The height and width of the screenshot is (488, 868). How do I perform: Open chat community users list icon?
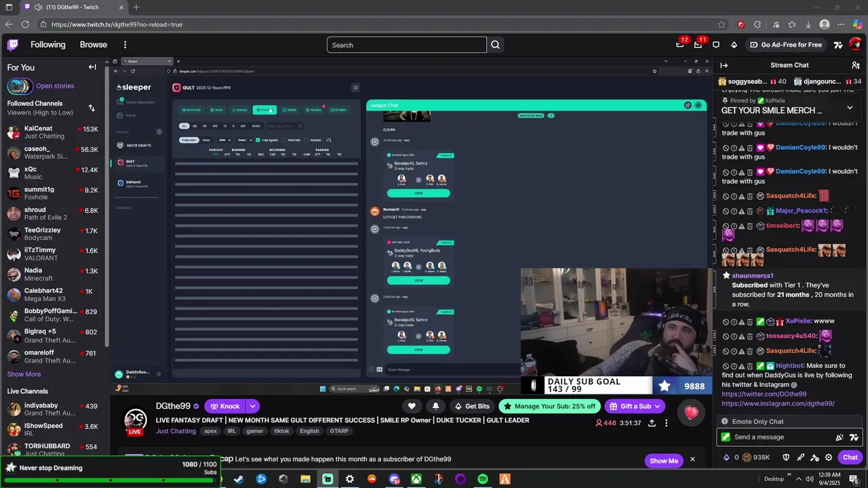[x=856, y=65]
